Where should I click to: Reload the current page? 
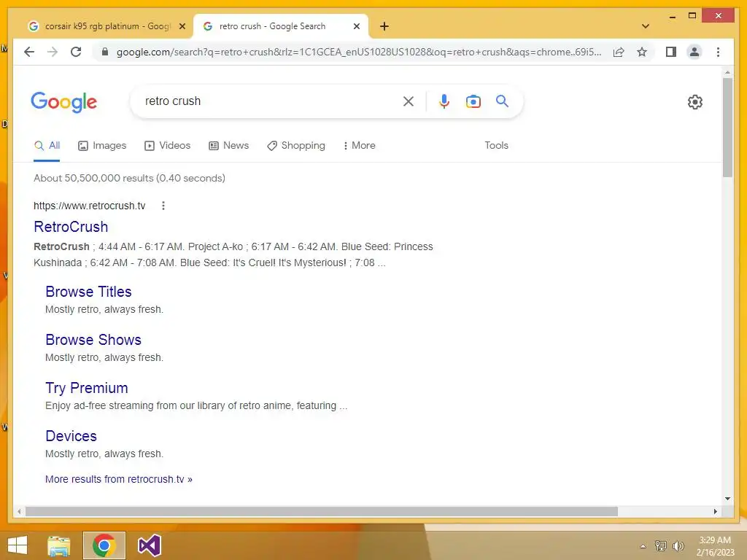click(76, 52)
